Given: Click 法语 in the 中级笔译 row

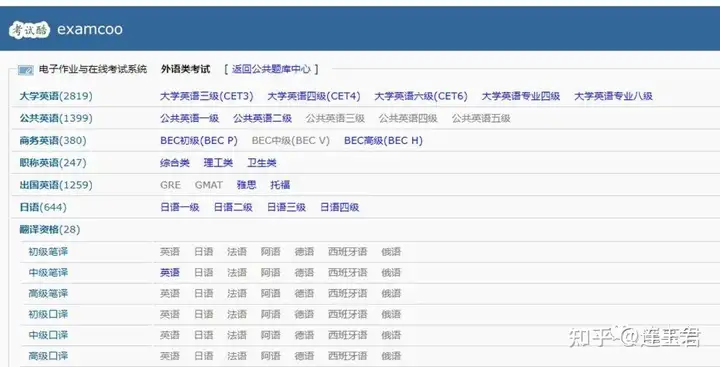Looking at the screenshot, I should (x=237, y=272).
